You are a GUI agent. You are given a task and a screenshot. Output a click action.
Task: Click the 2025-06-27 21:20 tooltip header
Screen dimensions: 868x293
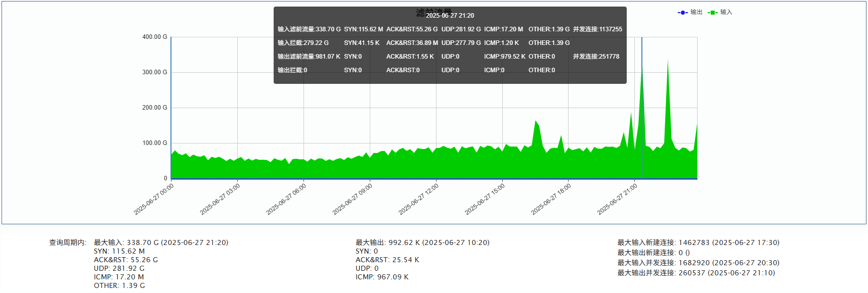click(x=450, y=16)
